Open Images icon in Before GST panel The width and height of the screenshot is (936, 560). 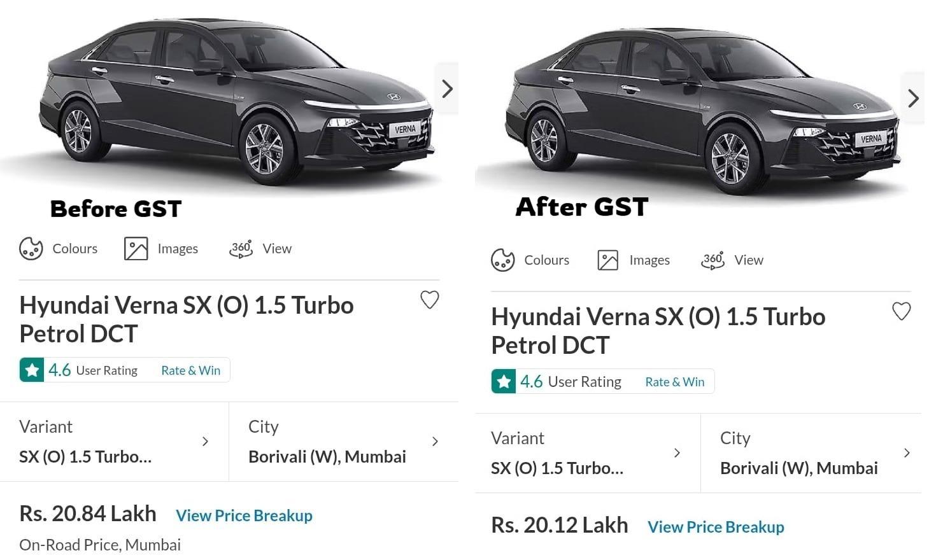click(136, 249)
